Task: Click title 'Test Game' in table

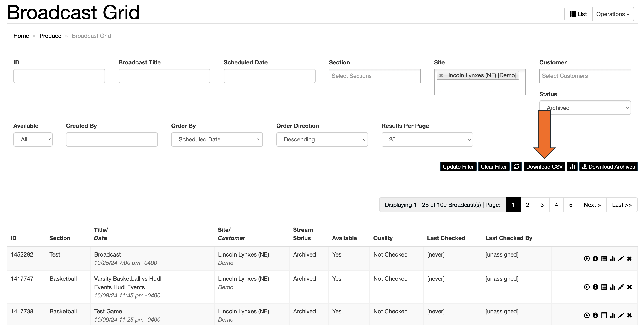Action: click(108, 312)
